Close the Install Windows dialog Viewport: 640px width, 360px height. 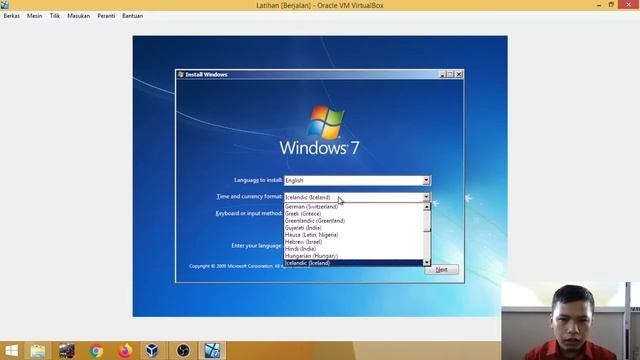click(459, 74)
